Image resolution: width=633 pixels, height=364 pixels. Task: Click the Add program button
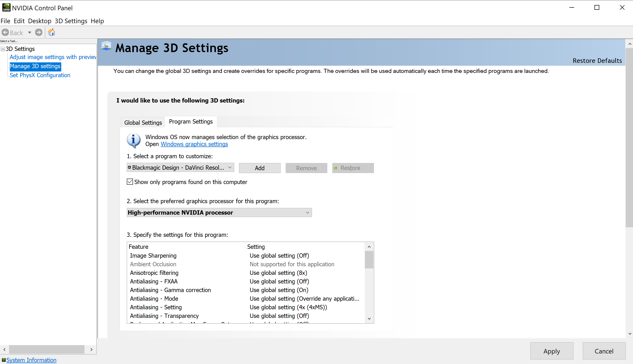tap(260, 168)
